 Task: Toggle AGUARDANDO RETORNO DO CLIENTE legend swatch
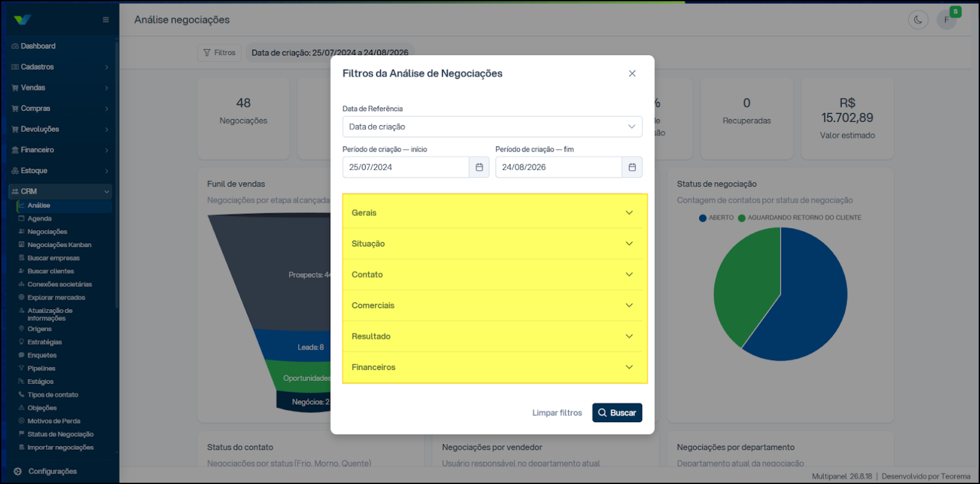pyautogui.click(x=741, y=218)
